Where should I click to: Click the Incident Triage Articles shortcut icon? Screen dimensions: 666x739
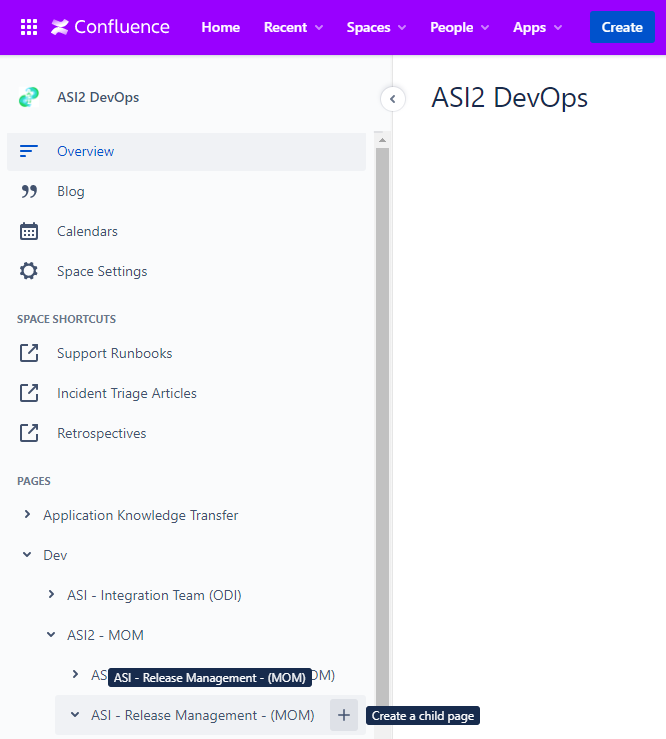(x=29, y=393)
